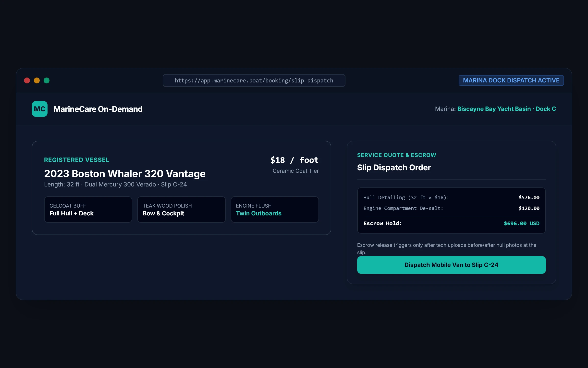Click the vessel length and slip details line

pos(115,184)
